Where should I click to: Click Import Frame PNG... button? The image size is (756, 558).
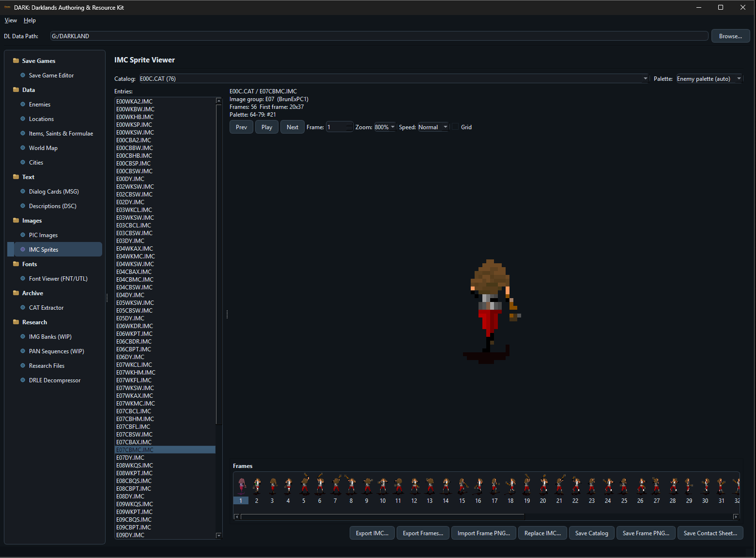(x=484, y=533)
